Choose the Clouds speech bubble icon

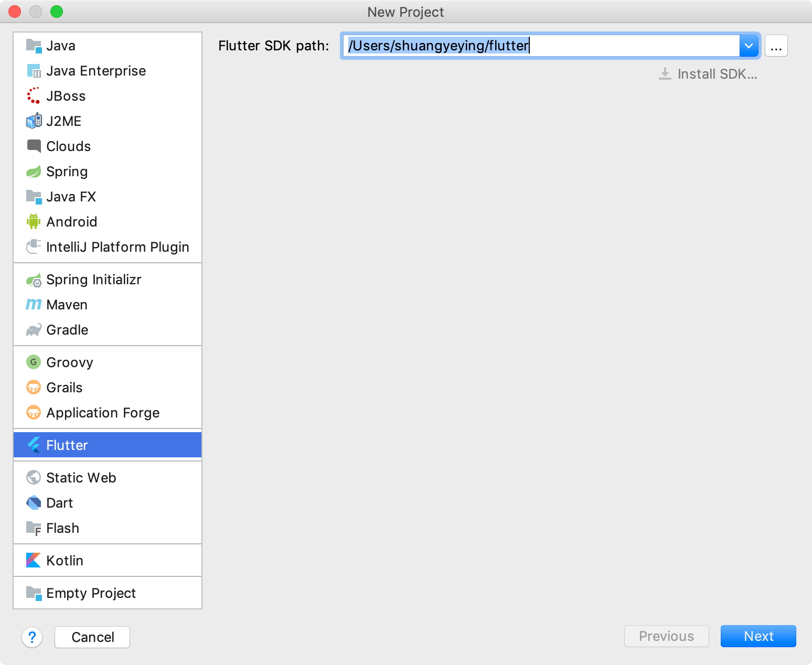click(34, 146)
